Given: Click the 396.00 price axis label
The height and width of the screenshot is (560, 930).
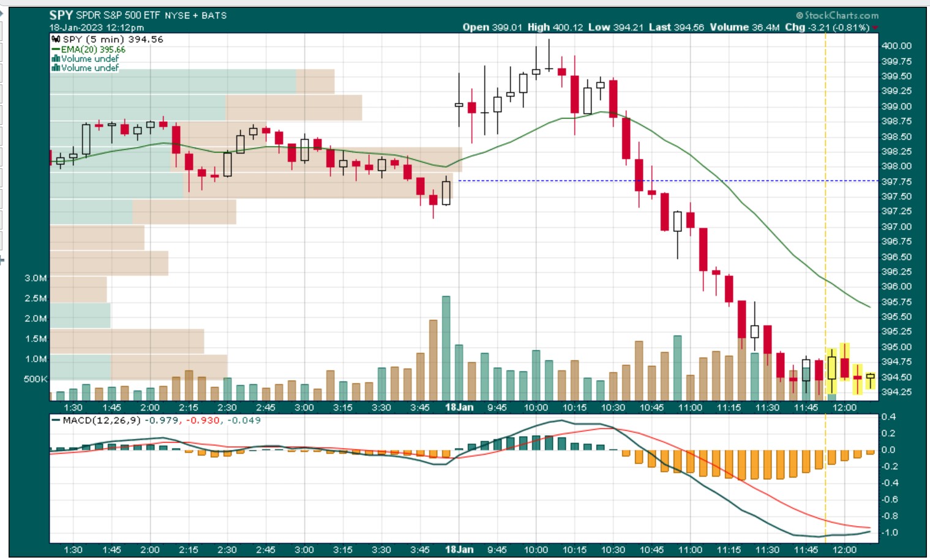Looking at the screenshot, I should click(x=896, y=286).
